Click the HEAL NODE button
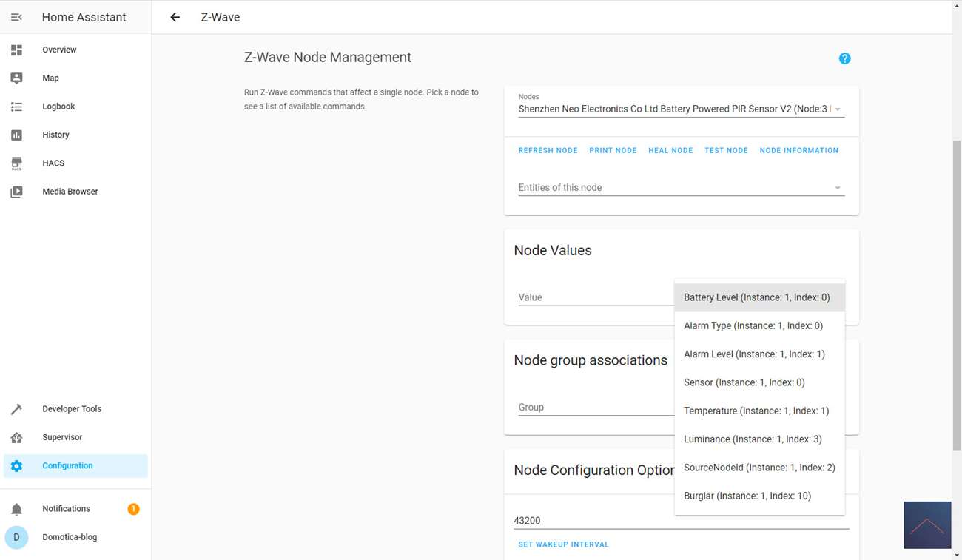The height and width of the screenshot is (560, 962). click(670, 150)
